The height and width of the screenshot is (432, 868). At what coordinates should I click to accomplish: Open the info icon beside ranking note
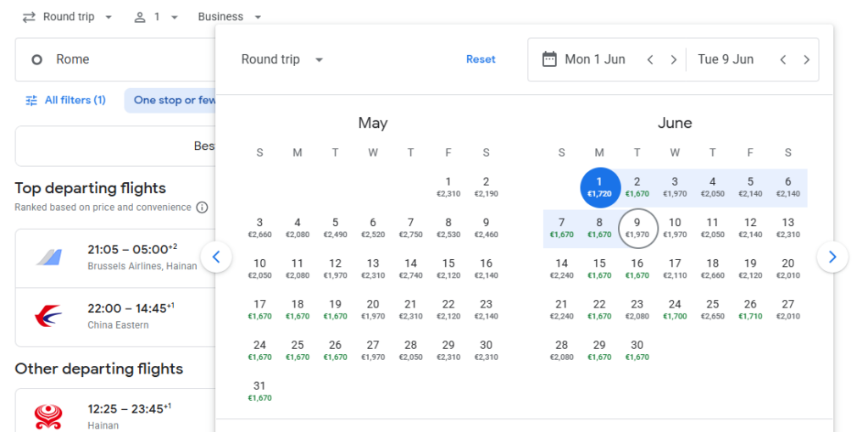tap(202, 208)
